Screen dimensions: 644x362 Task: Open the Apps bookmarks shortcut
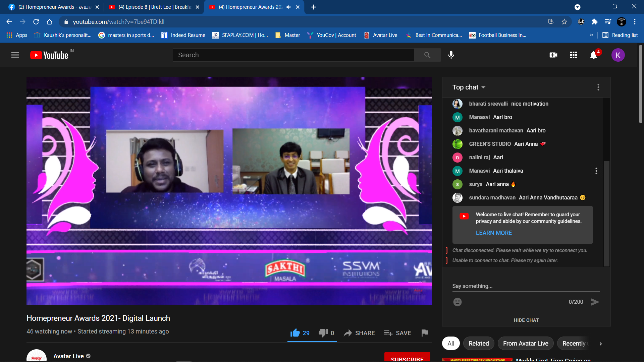pos(17,35)
